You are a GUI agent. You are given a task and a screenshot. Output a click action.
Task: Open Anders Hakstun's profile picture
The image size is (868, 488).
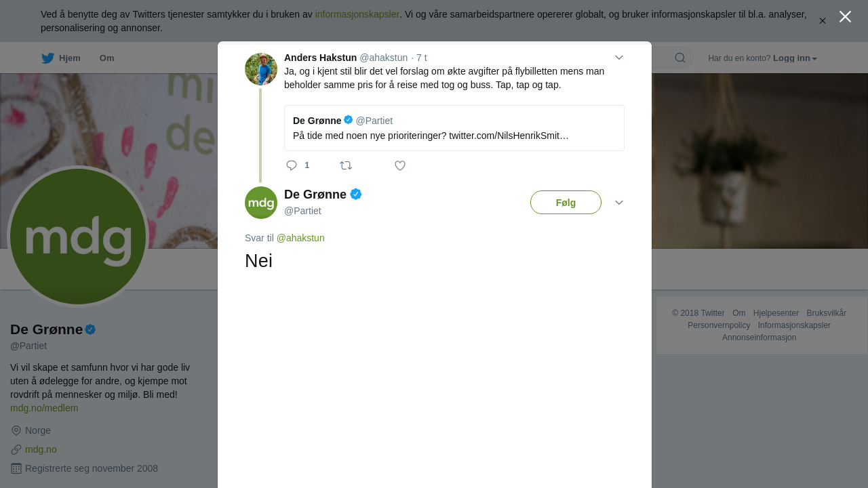click(261, 69)
